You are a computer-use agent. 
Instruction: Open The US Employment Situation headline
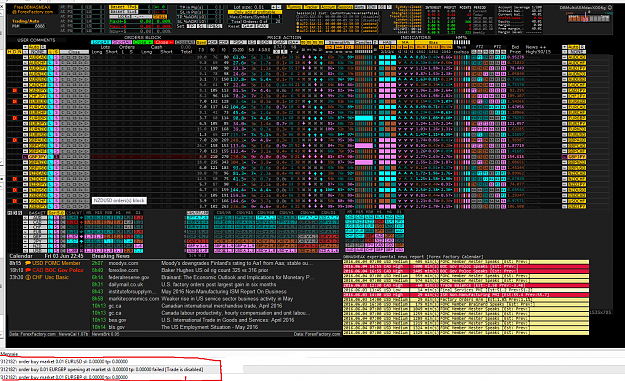(209, 327)
